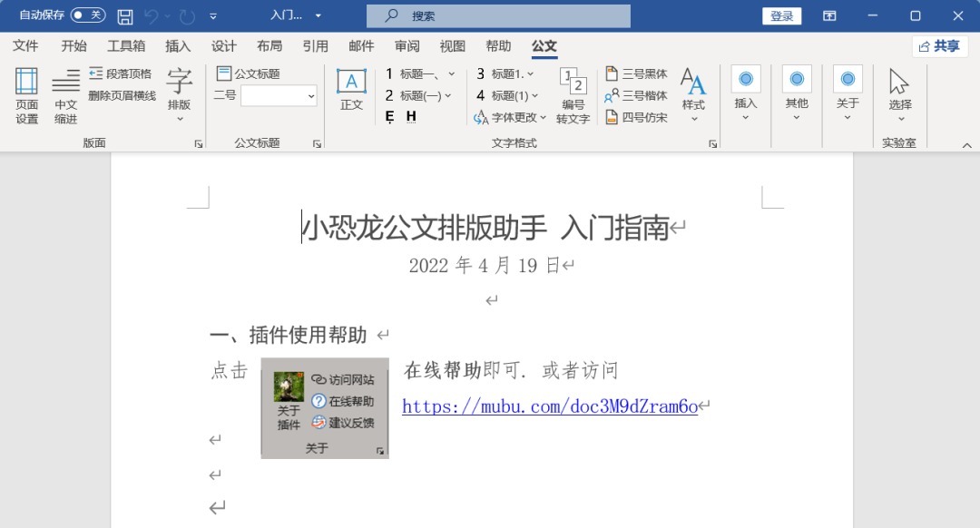
Task: Apply 三号黑体 font style
Action: [636, 73]
